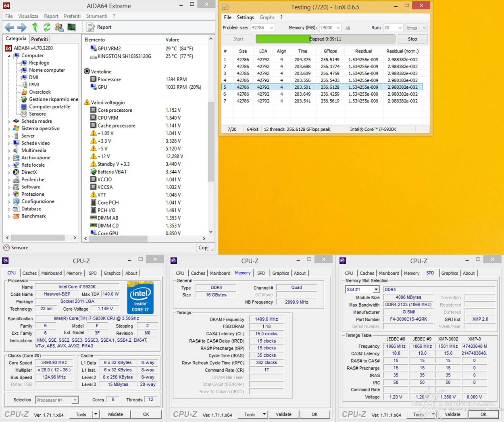
Task: Click the LinX green progress bar
Action: 325,39
